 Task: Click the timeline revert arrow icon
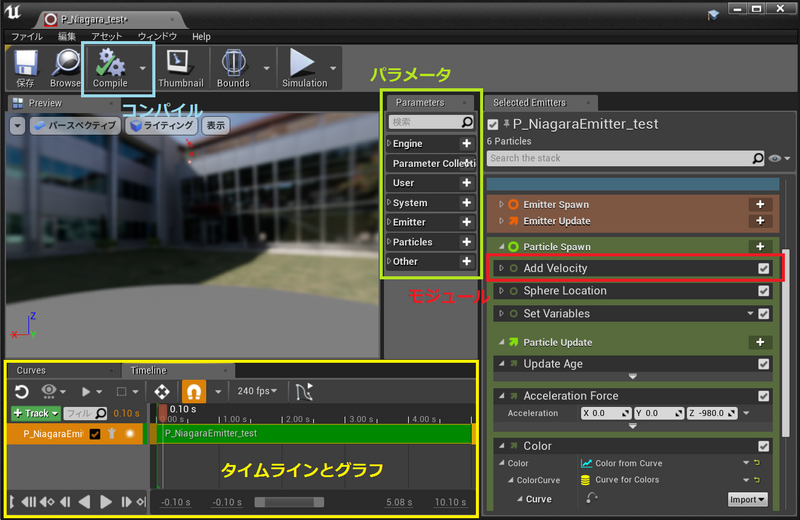coord(21,391)
